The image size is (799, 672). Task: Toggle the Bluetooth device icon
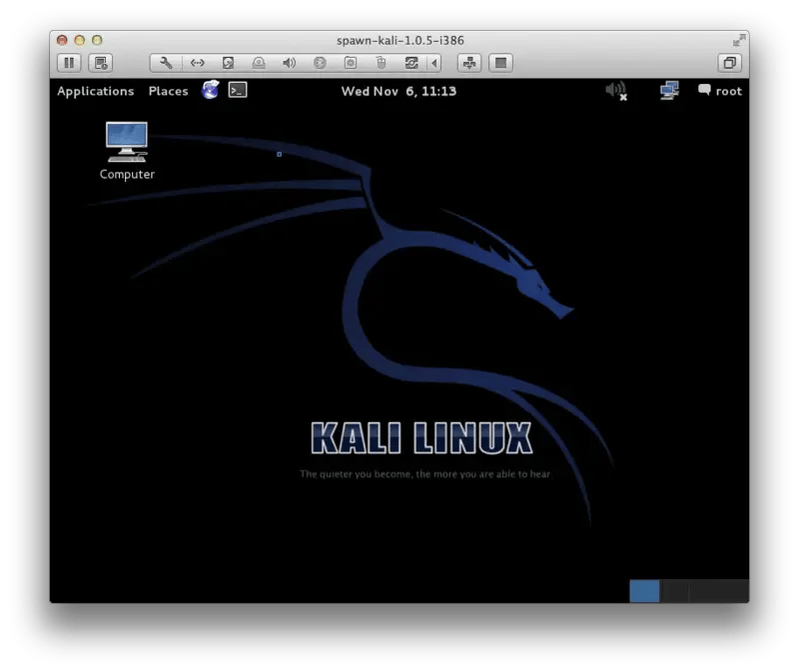[x=320, y=63]
